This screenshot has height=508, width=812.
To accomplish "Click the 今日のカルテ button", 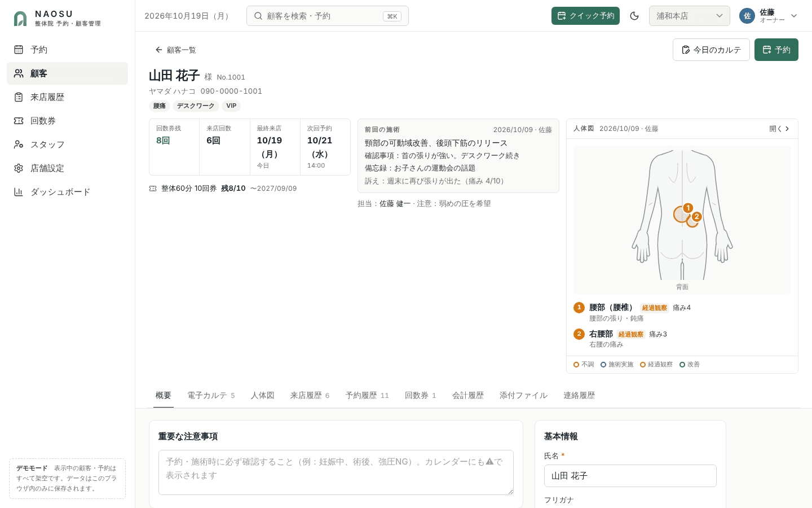I will [x=711, y=50].
